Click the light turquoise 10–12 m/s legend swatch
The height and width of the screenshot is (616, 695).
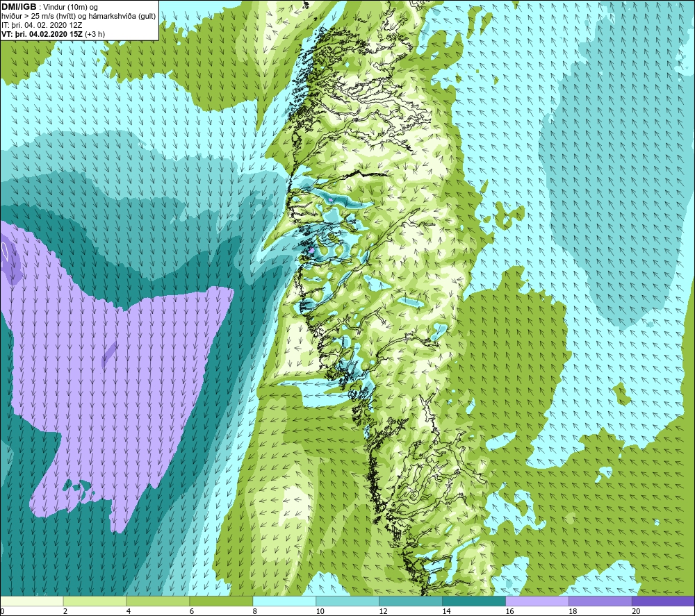(347, 601)
